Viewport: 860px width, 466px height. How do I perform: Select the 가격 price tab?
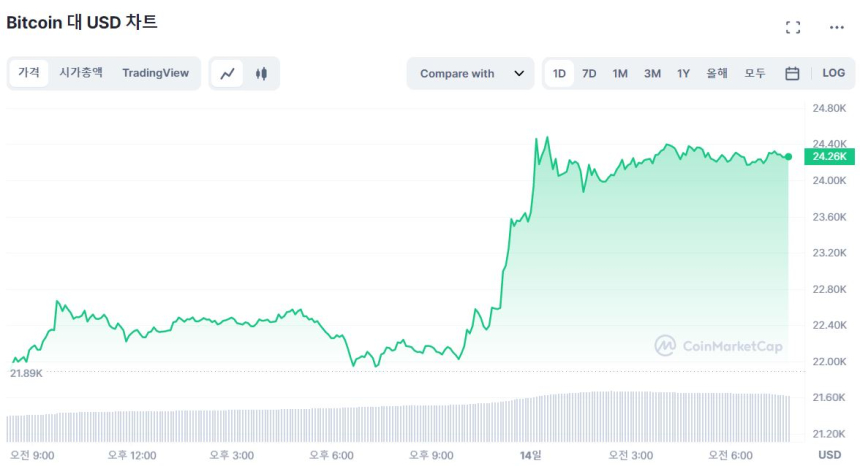pos(29,73)
